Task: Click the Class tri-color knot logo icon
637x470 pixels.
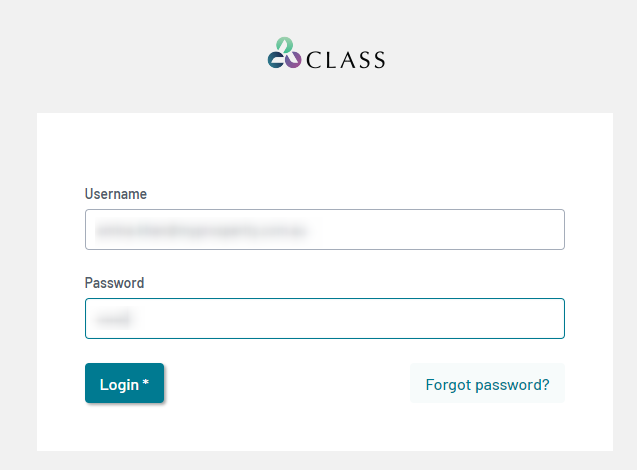Action: 284,53
